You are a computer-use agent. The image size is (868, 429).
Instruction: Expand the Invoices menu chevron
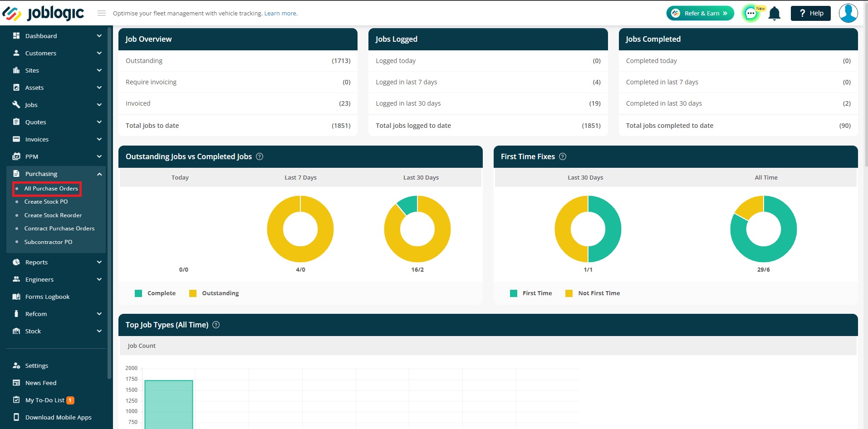coord(99,139)
